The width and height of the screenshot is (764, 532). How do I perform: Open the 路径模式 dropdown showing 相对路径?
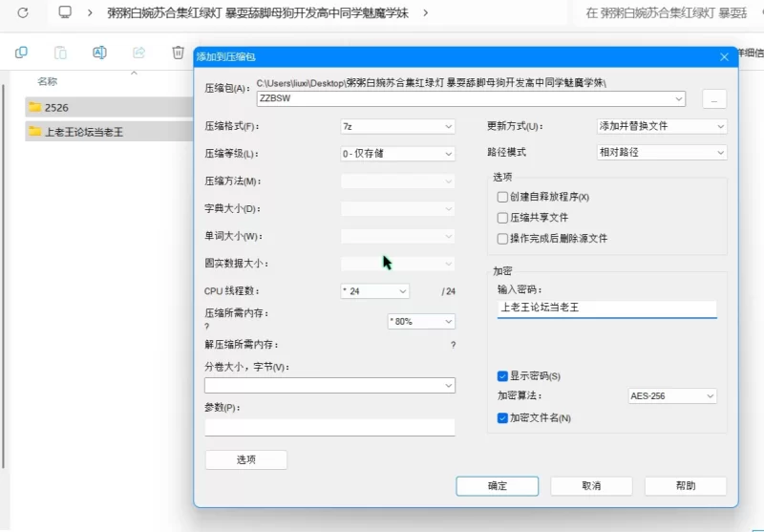662,153
